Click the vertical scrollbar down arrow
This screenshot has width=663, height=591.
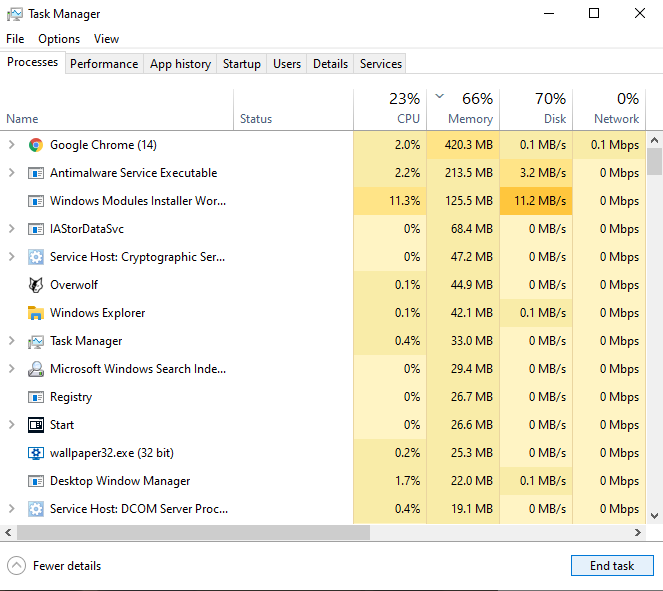pyautogui.click(x=655, y=516)
